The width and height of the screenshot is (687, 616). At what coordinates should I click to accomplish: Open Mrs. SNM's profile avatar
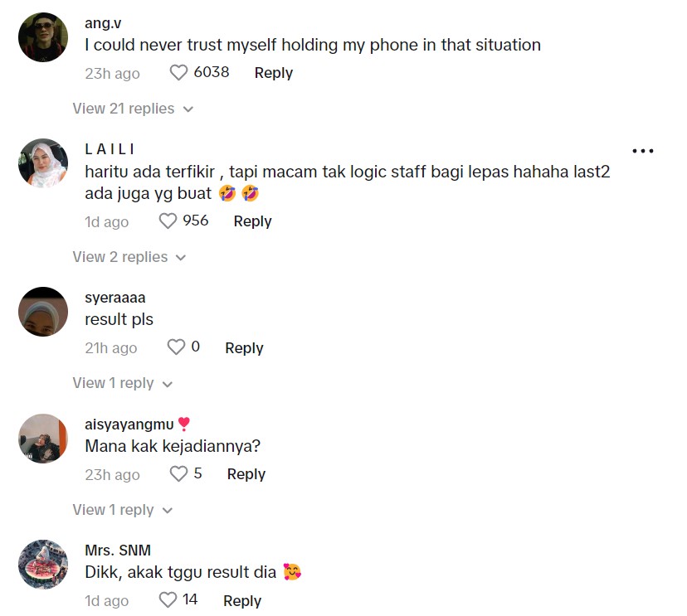[x=43, y=565]
